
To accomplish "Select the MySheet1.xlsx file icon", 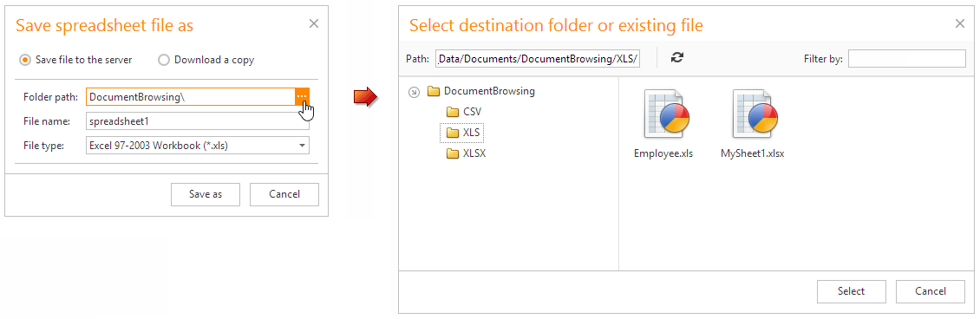I will 755,114.
